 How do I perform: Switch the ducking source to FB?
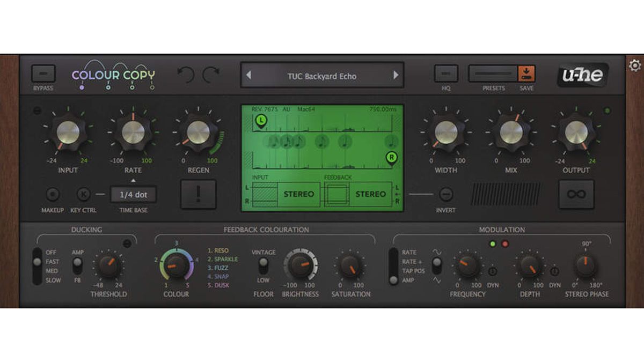(x=77, y=272)
